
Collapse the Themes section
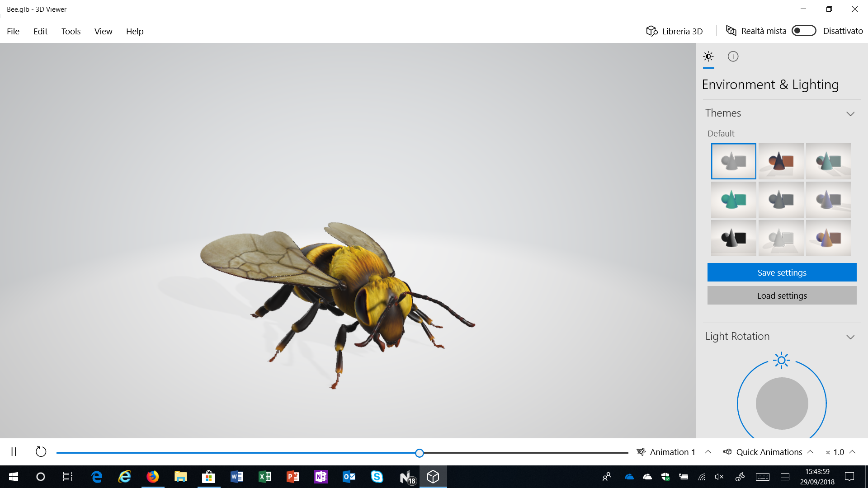850,113
